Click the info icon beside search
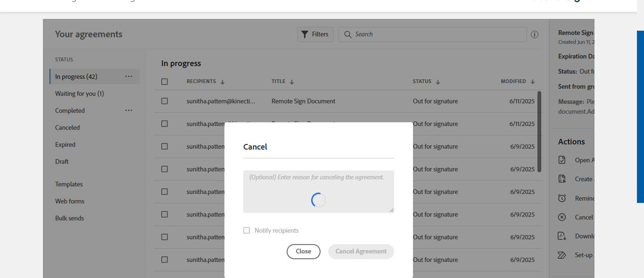 (x=534, y=34)
